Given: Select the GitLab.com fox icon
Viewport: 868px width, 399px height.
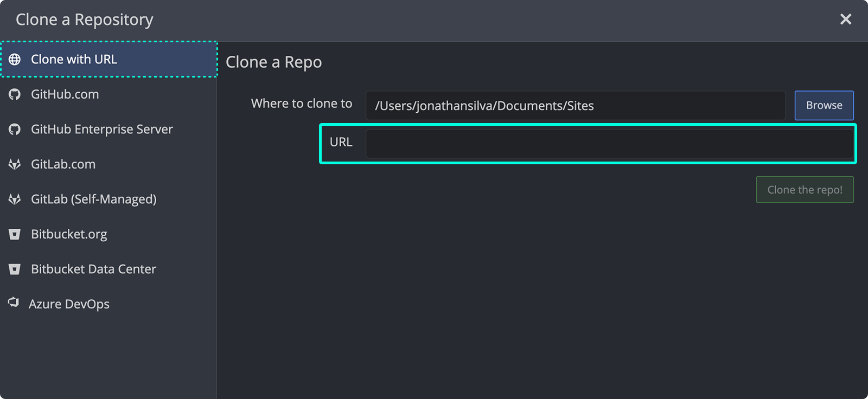Looking at the screenshot, I should pyautogui.click(x=15, y=164).
